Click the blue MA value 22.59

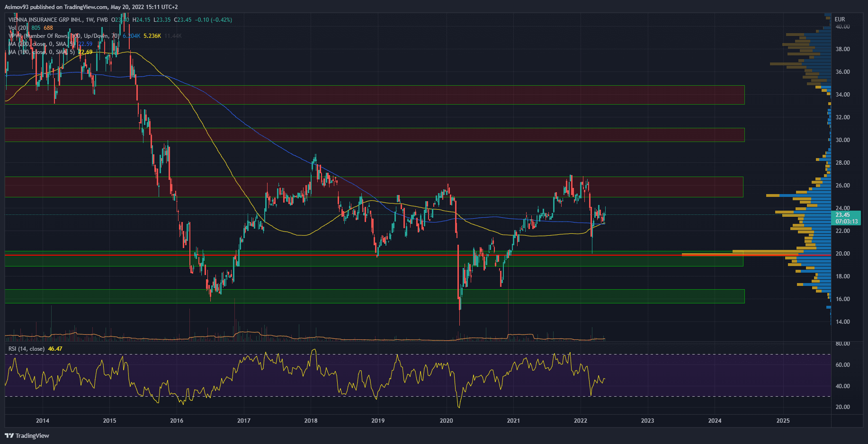coord(86,44)
